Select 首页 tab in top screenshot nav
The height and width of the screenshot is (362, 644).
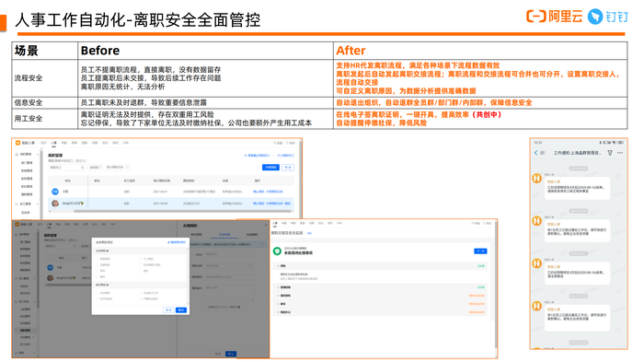[x=43, y=143]
